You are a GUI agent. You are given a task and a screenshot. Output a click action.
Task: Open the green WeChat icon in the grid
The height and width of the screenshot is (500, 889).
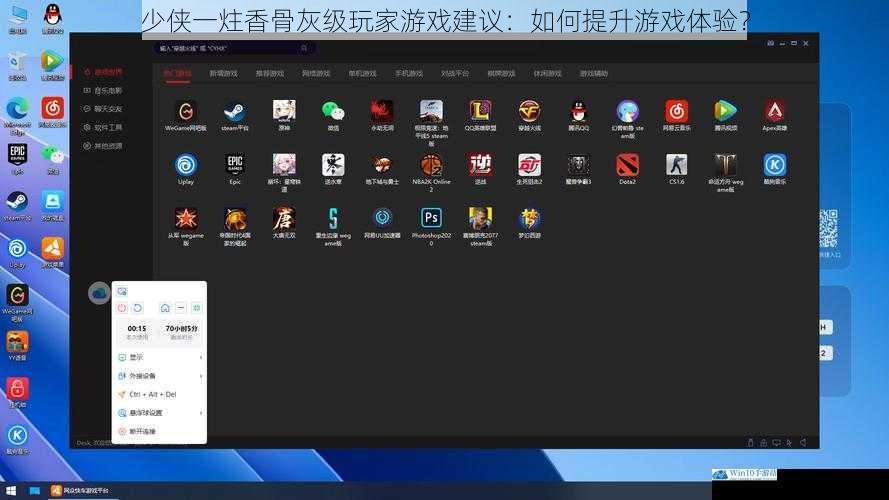point(333,112)
